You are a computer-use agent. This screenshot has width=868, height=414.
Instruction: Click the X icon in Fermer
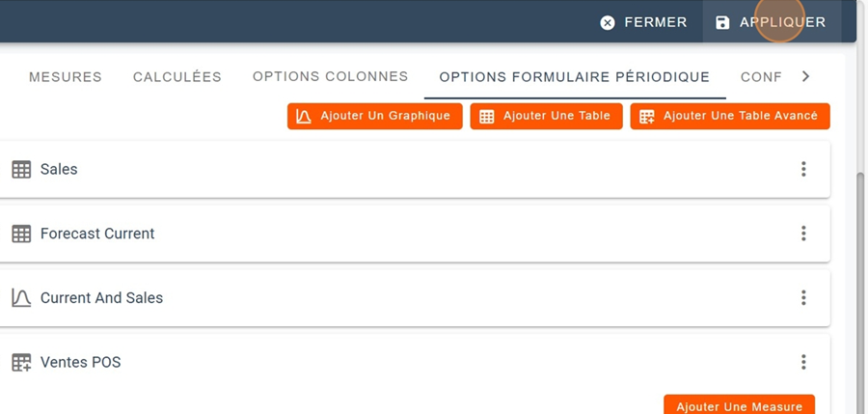point(608,22)
